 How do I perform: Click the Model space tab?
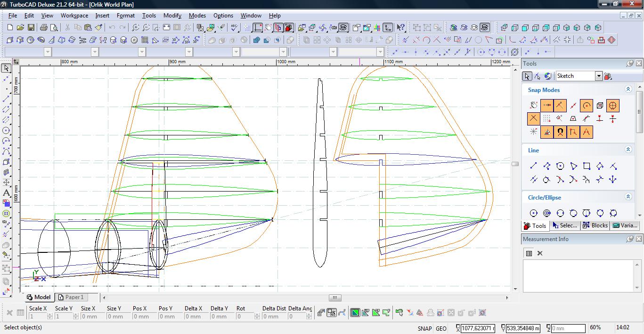(x=38, y=297)
